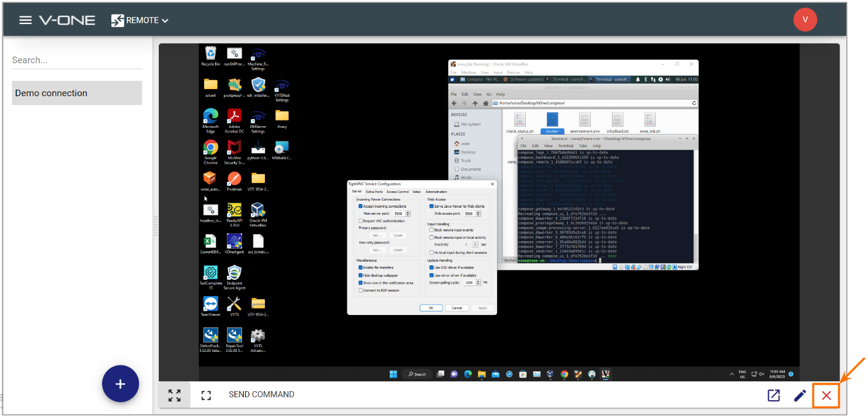The image size is (868, 417).
Task: Adjust Main server port spinner
Action: click(409, 213)
